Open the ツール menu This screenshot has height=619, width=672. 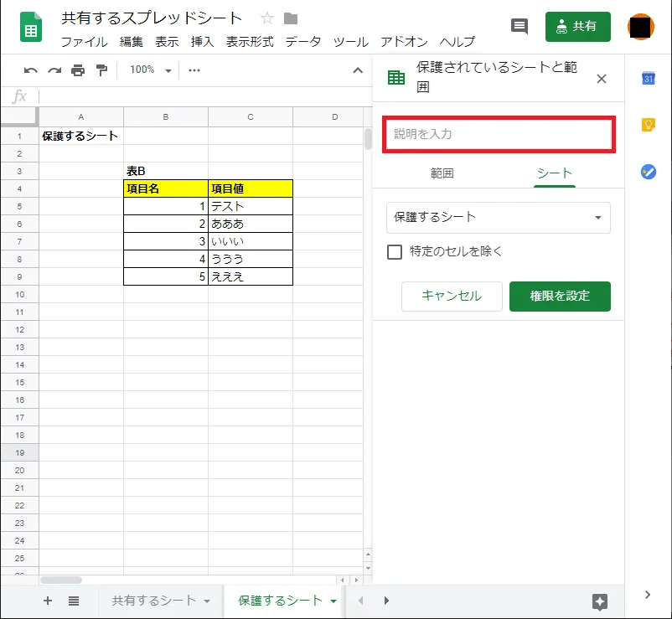coord(350,42)
